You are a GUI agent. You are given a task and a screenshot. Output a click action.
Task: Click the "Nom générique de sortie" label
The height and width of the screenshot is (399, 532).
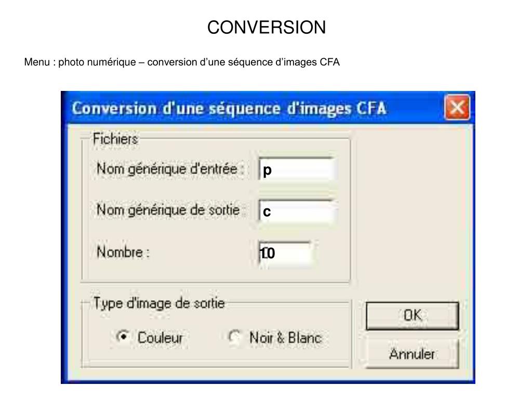[x=168, y=210]
